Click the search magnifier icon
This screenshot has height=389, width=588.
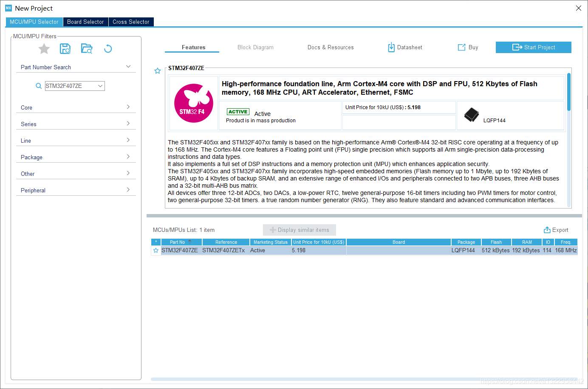click(39, 86)
